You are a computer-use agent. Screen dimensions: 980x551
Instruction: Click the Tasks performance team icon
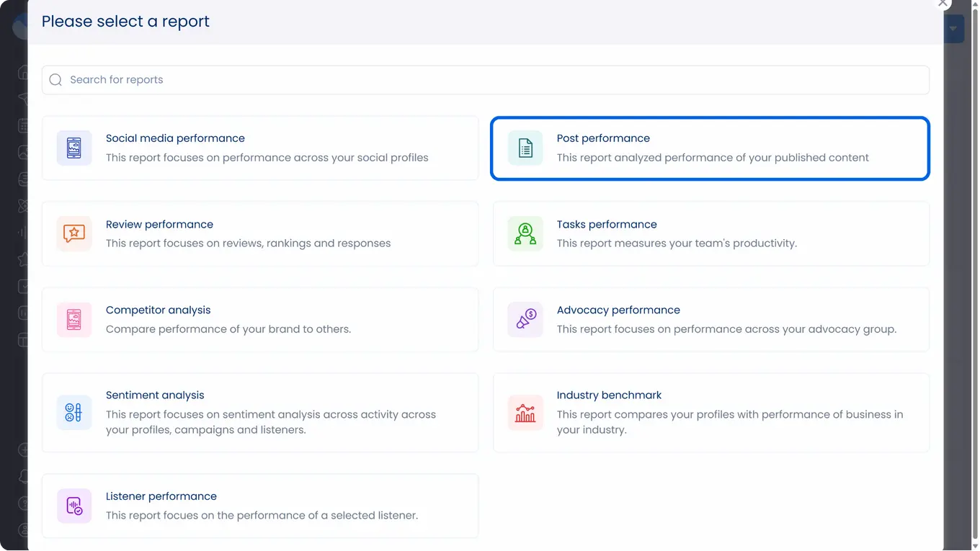tap(525, 234)
